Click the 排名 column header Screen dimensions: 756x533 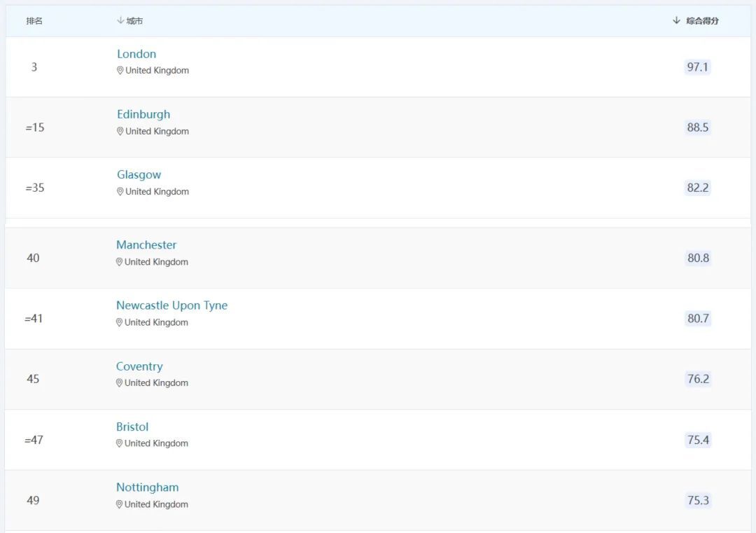click(34, 21)
